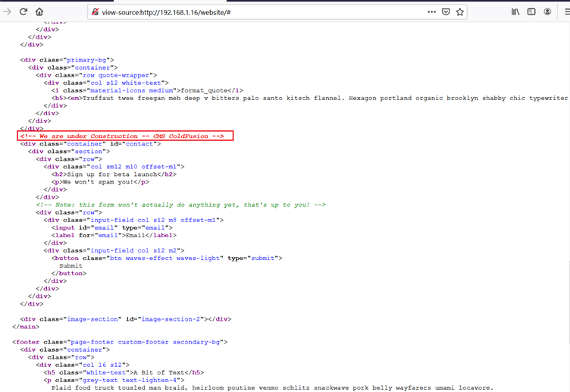Click the insecure connection lock icon
This screenshot has width=570, height=392.
click(x=96, y=12)
